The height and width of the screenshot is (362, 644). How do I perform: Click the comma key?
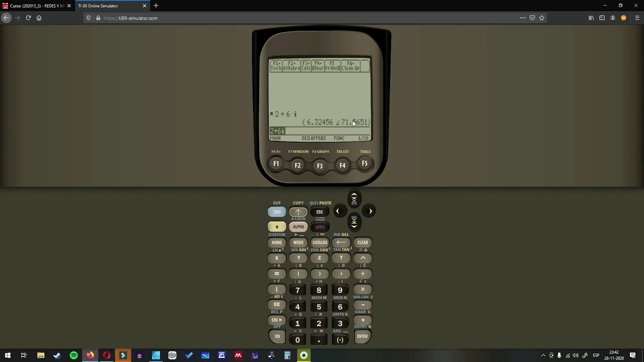tap(341, 274)
